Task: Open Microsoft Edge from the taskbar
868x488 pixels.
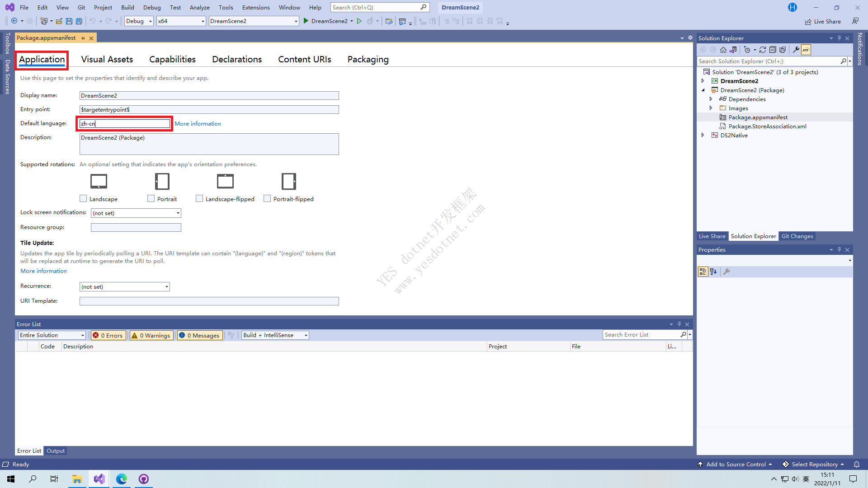Action: 122,479
